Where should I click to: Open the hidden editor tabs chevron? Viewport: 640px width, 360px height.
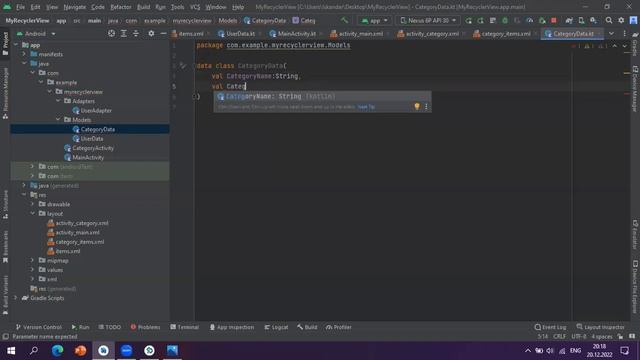click(x=611, y=33)
